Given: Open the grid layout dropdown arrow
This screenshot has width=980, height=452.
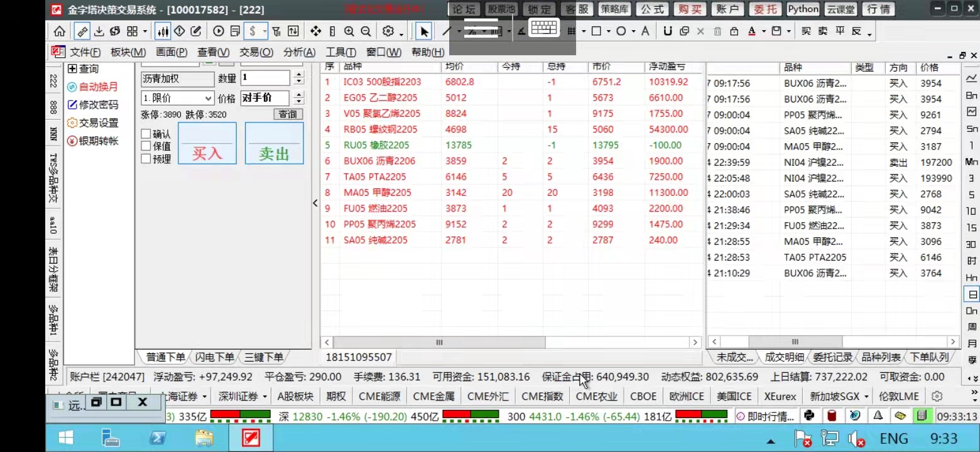Looking at the screenshot, I should point(145,31).
